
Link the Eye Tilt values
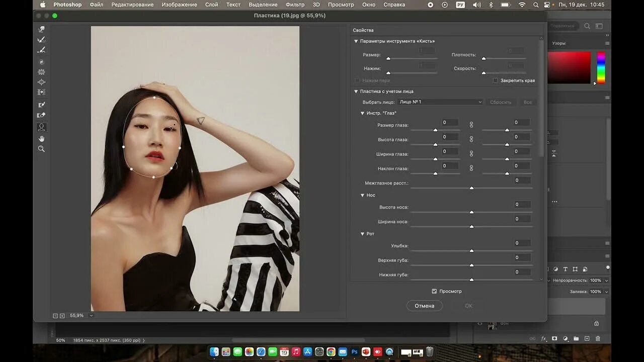pyautogui.click(x=471, y=168)
